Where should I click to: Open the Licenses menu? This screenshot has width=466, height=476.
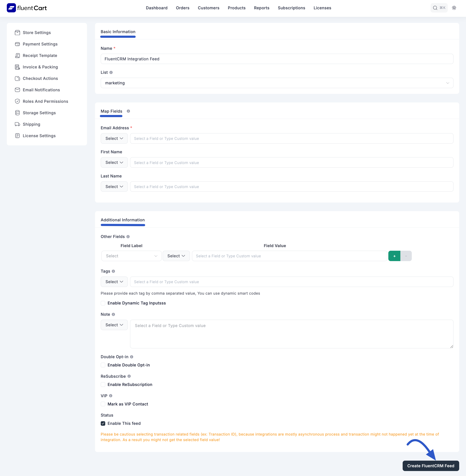coord(322,8)
